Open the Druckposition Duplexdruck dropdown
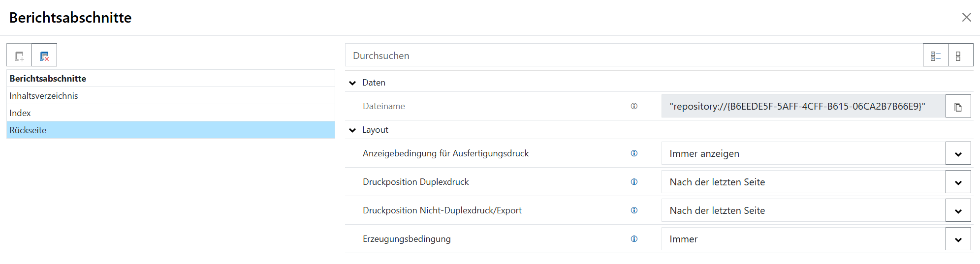Screen dimensions: 980x264 point(958,182)
